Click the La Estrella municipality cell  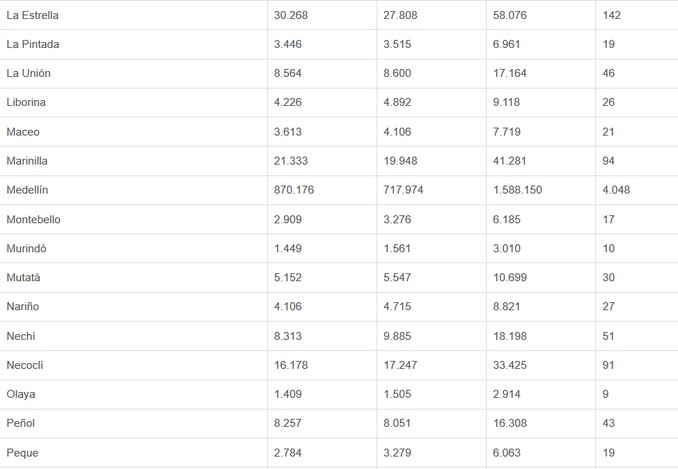pos(33,16)
